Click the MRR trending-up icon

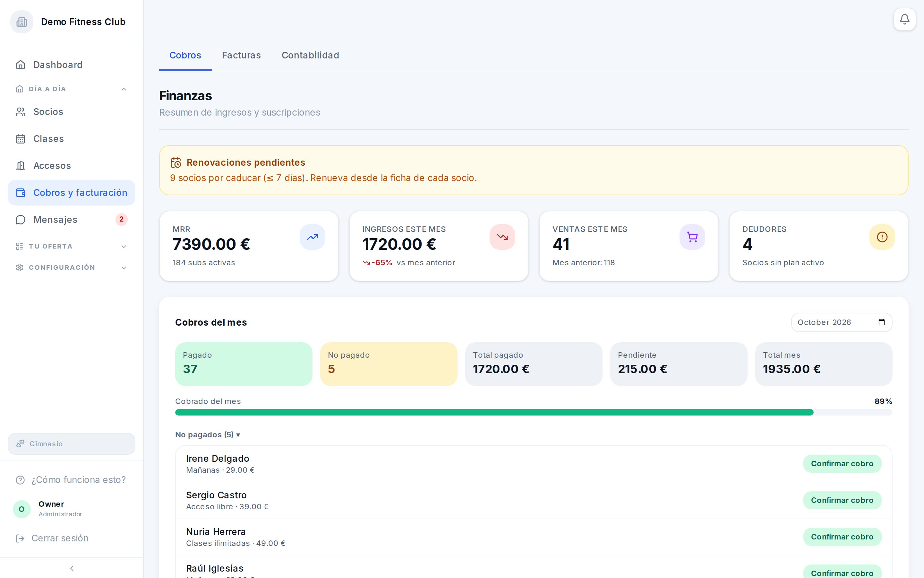(x=312, y=237)
